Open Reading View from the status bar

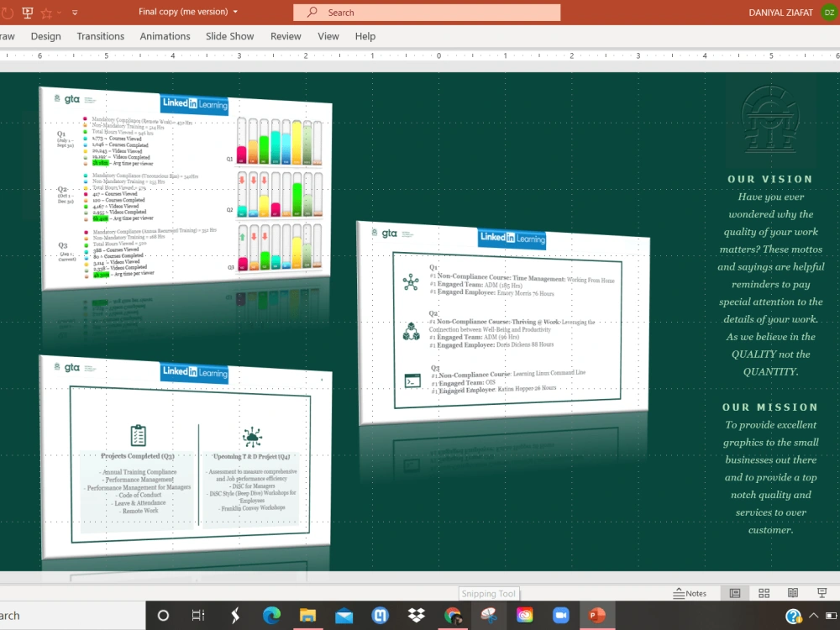click(x=792, y=593)
